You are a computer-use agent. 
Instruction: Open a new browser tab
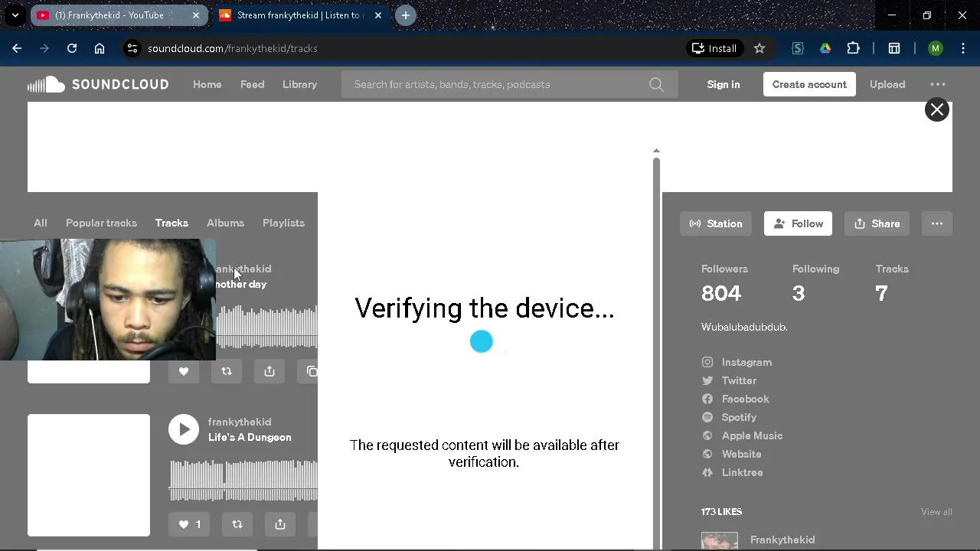406,15
